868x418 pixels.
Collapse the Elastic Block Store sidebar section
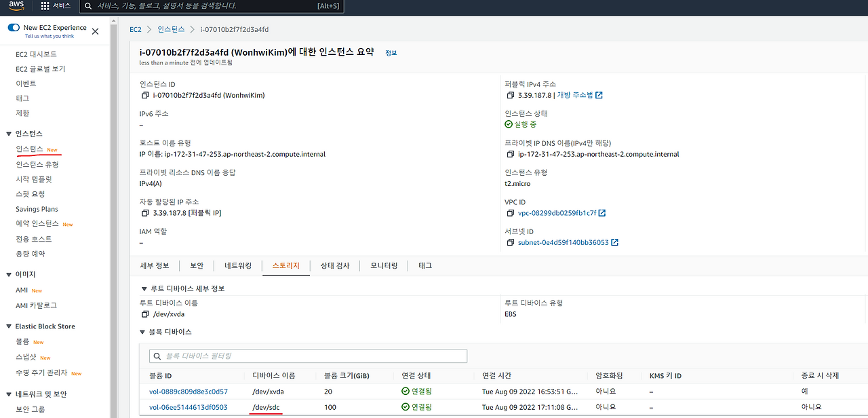(9, 326)
